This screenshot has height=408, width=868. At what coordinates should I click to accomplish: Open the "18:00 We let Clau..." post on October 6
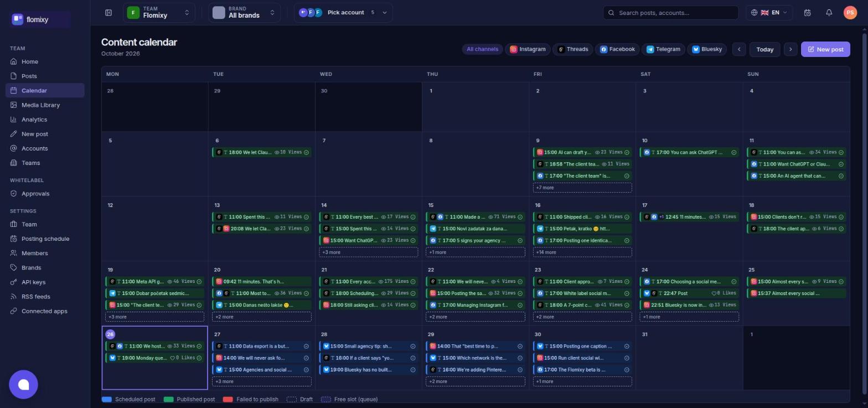tap(262, 152)
